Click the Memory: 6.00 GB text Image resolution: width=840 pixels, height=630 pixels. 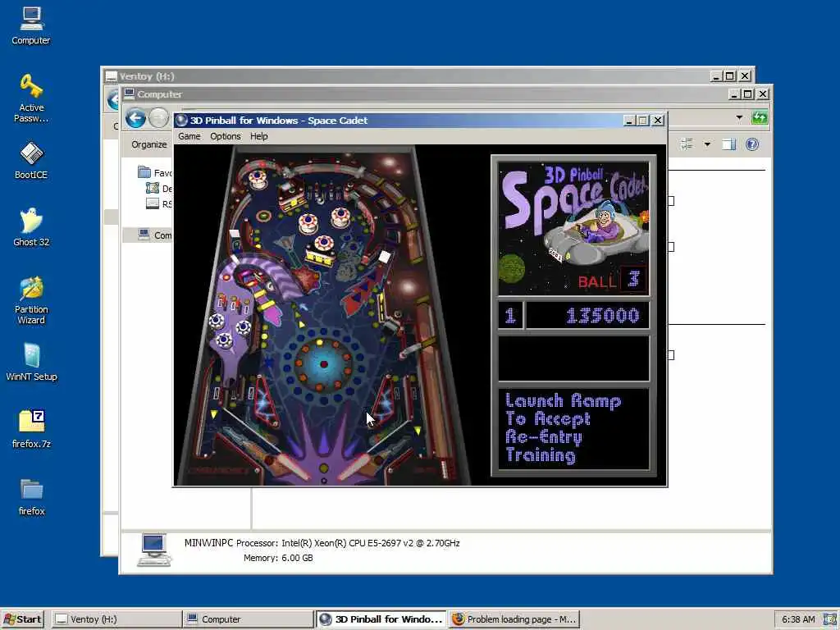click(278, 558)
